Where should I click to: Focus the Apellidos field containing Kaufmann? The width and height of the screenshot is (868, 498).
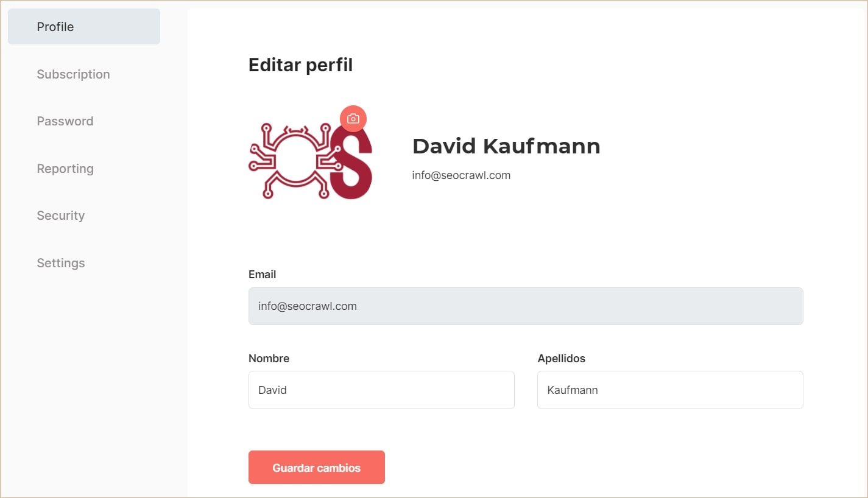coord(669,390)
